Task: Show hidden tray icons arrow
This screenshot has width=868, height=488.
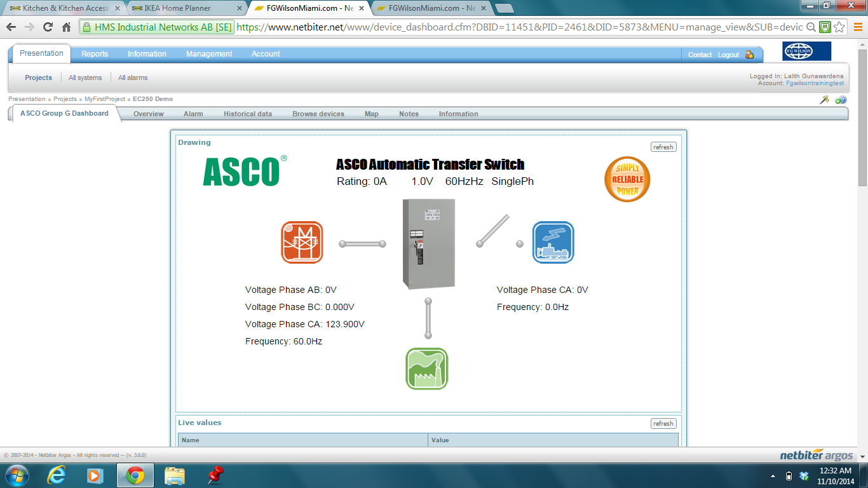Action: click(773, 476)
